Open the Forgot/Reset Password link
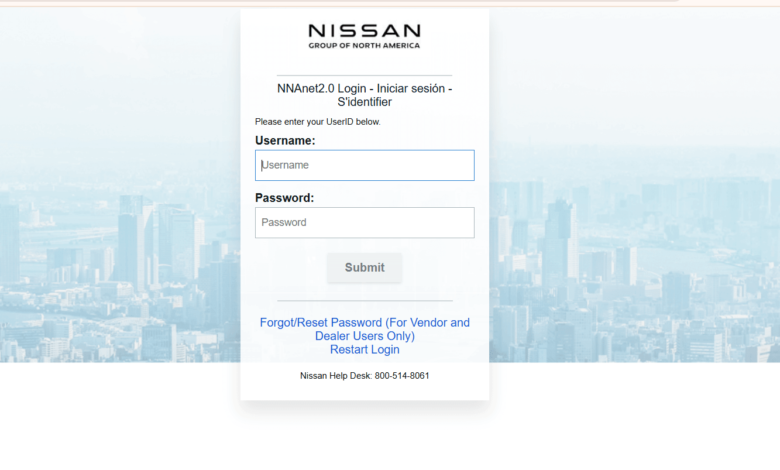Image resolution: width=780 pixels, height=470 pixels. pos(365,329)
